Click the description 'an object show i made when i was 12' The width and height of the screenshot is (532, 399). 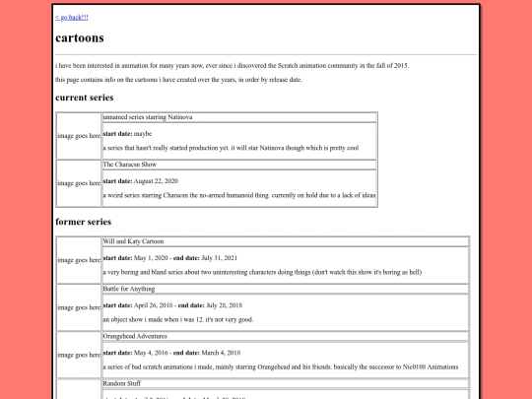coord(178,319)
